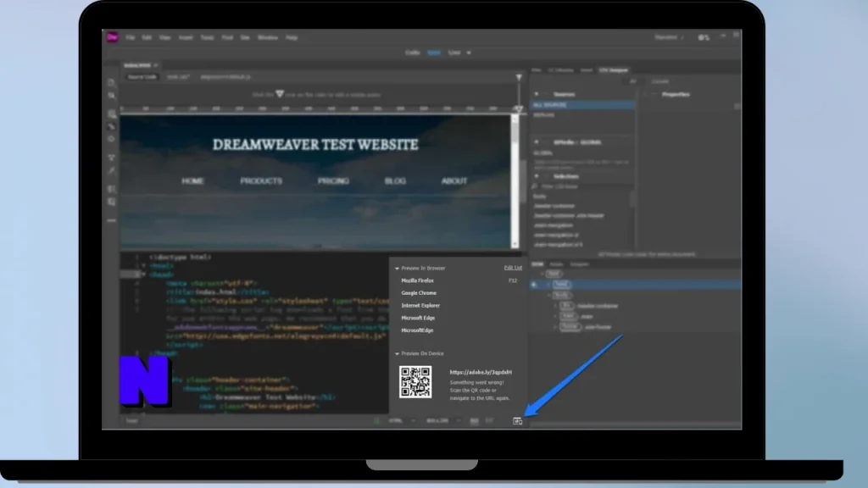The width and height of the screenshot is (868, 488).
Task: Open the Edit menu
Action: point(147,37)
